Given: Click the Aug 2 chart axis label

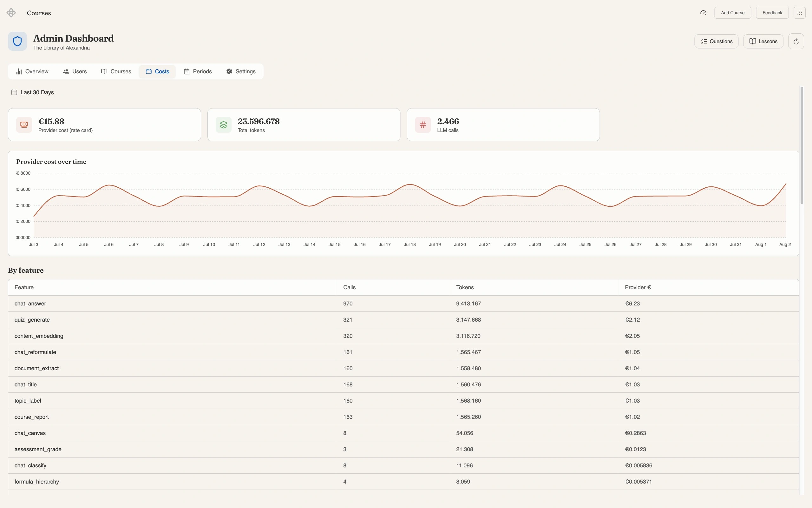Looking at the screenshot, I should (x=785, y=244).
